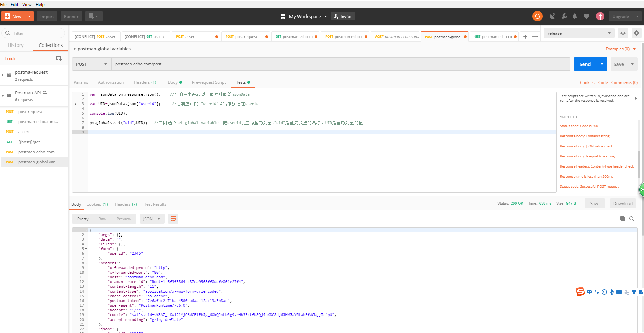
Task: Open the My Workspace switcher
Action: (304, 16)
